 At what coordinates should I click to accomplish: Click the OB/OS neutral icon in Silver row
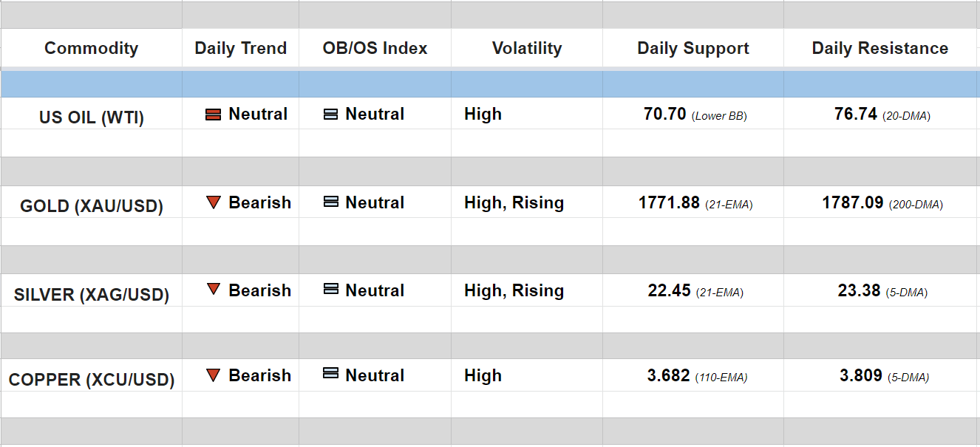[x=331, y=290]
